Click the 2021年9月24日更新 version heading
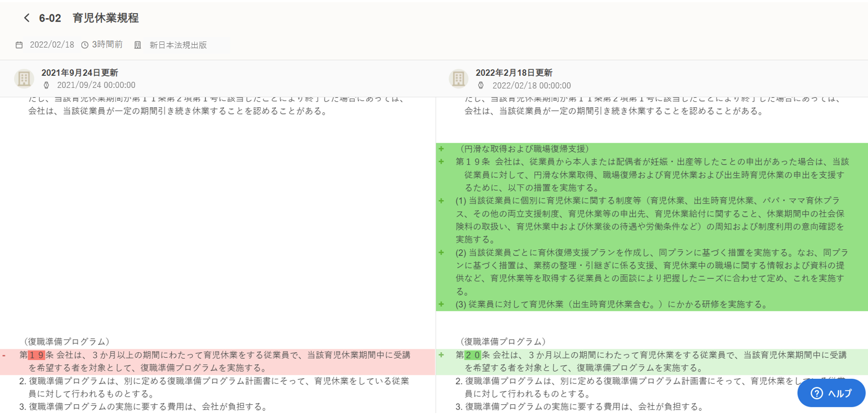This screenshot has width=868, height=418. coord(79,73)
